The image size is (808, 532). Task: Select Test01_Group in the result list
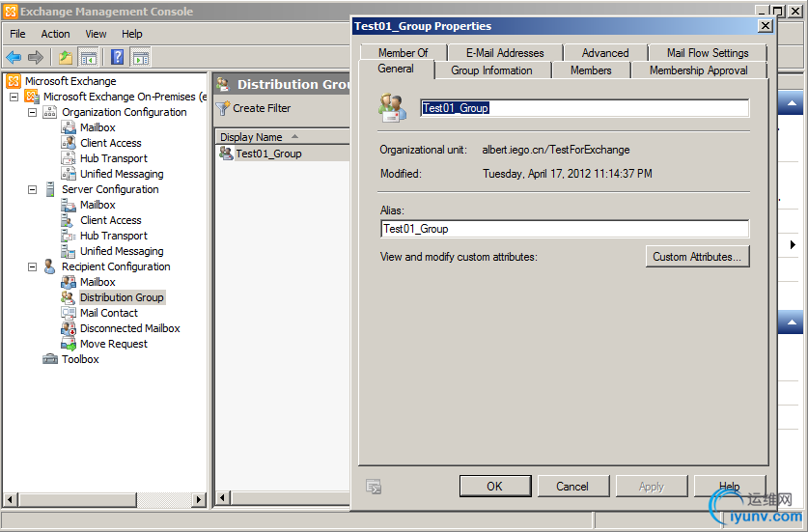coord(268,154)
